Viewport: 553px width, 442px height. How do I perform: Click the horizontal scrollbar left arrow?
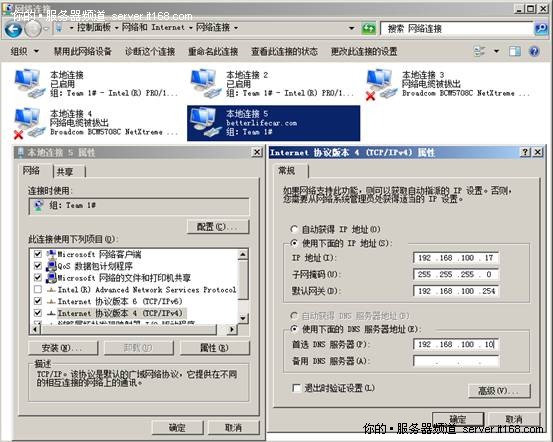tap(35, 329)
